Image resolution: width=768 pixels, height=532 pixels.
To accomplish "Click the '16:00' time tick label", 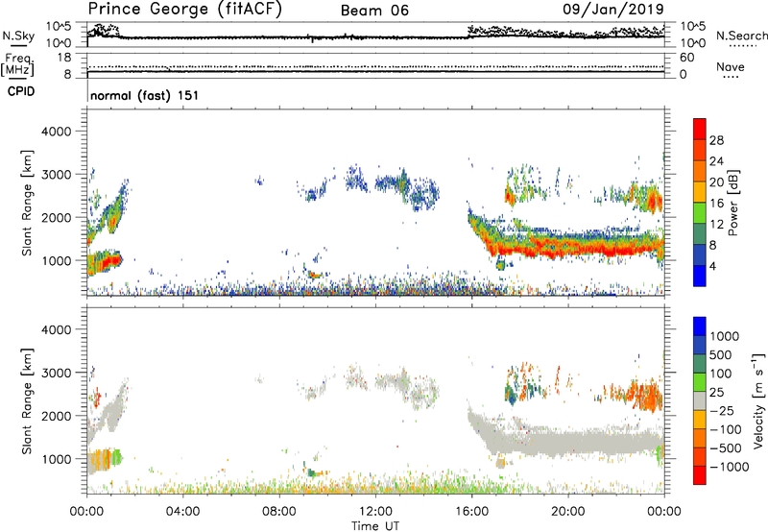I will 471,512.
